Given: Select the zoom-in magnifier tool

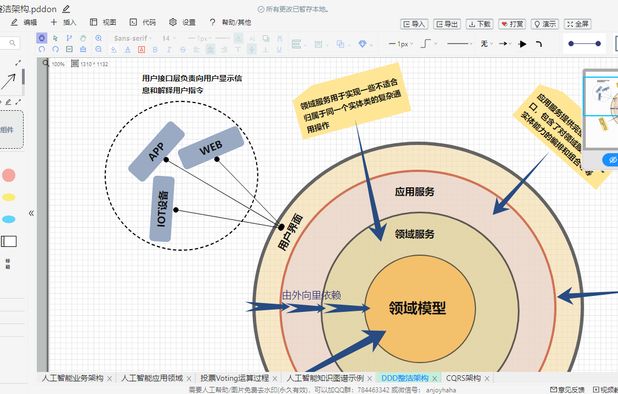Looking at the screenshot, I should pos(98,38).
